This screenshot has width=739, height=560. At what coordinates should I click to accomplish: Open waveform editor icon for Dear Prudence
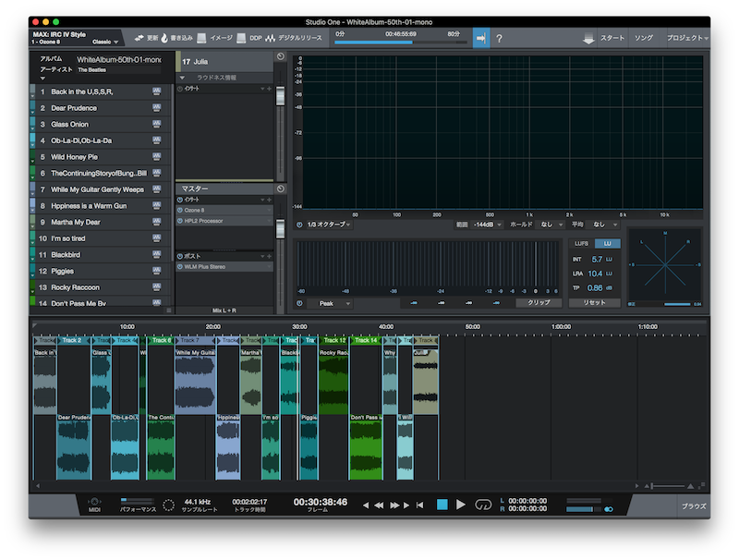[156, 107]
